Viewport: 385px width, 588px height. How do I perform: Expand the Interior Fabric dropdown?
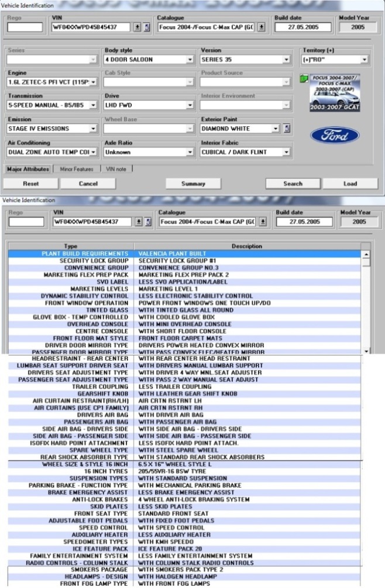click(x=286, y=152)
